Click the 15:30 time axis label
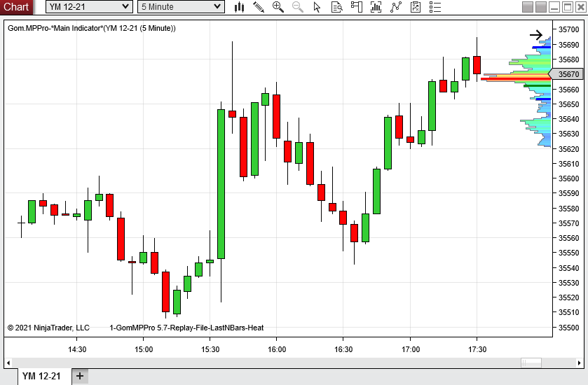 tap(210, 349)
